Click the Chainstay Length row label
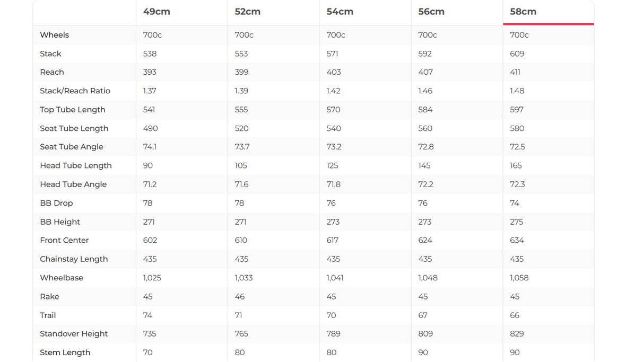The image size is (644, 362). click(74, 259)
